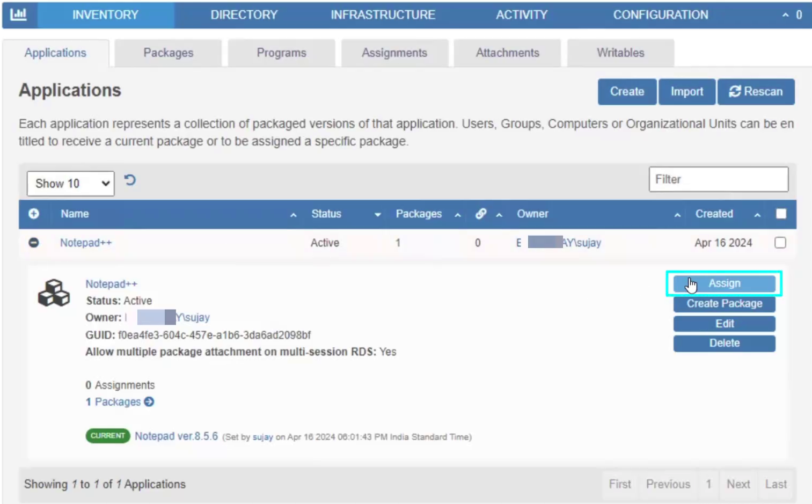The image size is (812, 504).
Task: Open the Configuration menu
Action: coord(660,14)
